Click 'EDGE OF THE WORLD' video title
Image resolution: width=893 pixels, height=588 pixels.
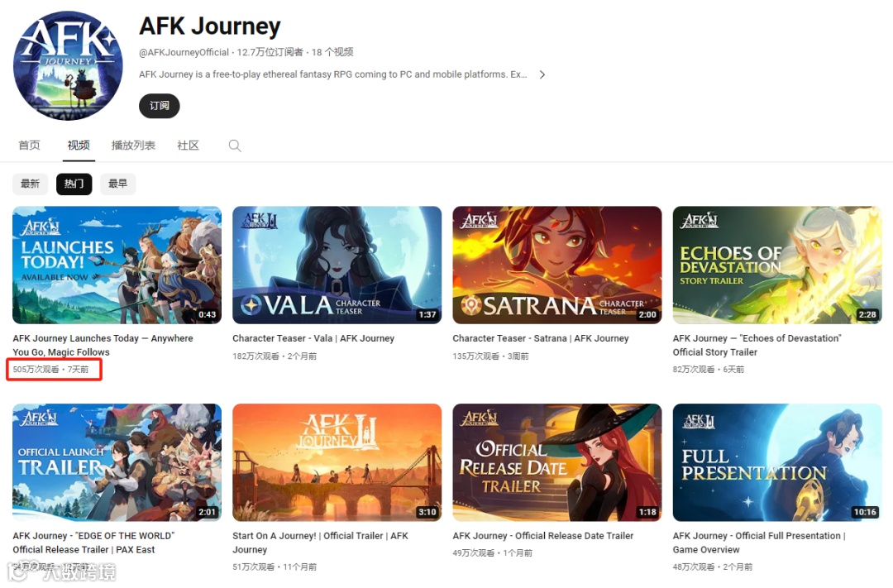click(93, 543)
